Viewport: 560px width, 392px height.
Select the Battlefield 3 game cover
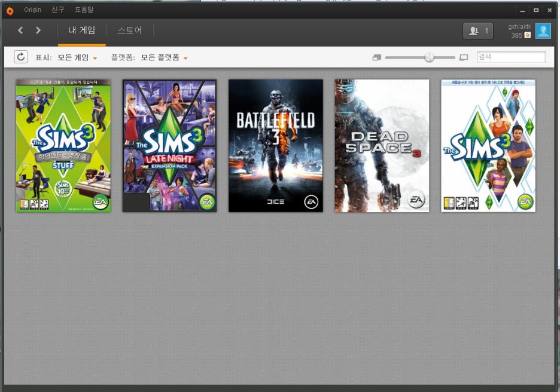point(276,146)
